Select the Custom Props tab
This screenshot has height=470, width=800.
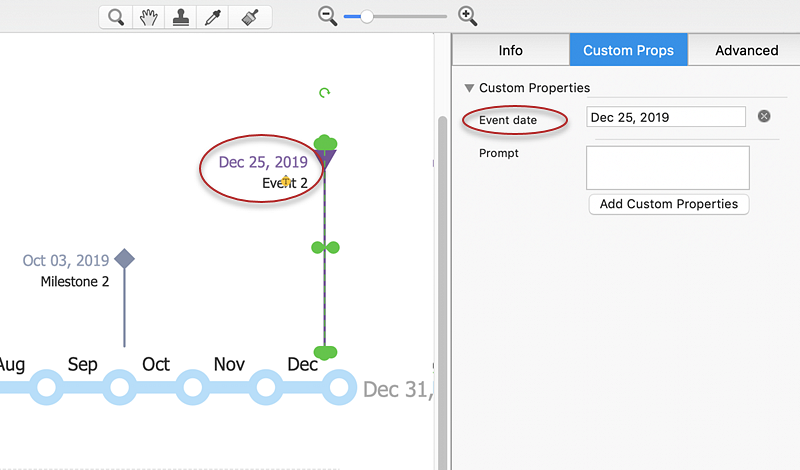pos(628,50)
